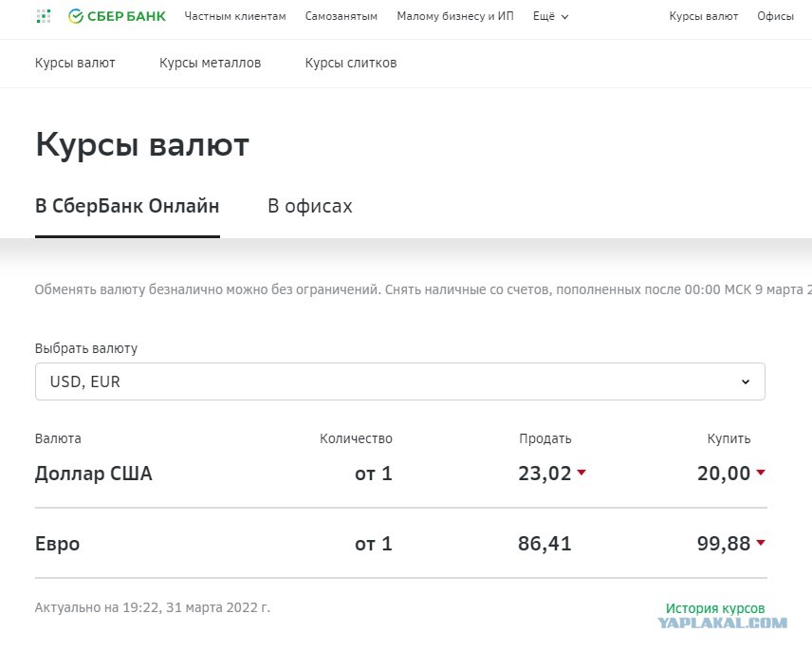Viewport: 812px width, 651px height.
Task: Open the Самозанятым section
Action: point(341,16)
